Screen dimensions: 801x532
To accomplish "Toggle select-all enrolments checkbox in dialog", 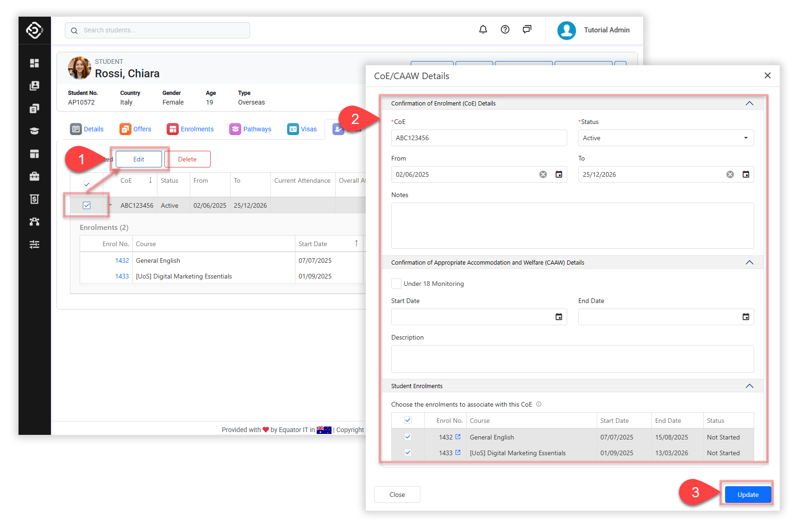I will tap(408, 420).
